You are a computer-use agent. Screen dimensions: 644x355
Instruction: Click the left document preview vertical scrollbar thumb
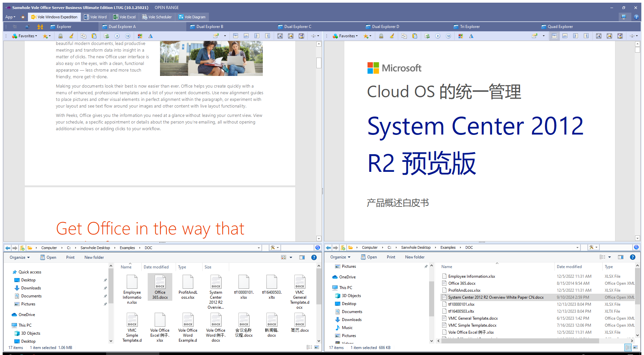coord(319,63)
